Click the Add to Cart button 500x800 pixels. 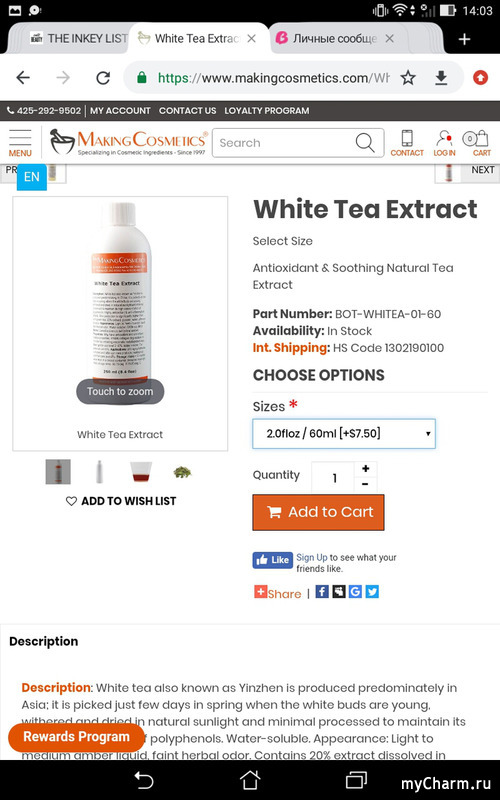[x=318, y=512]
